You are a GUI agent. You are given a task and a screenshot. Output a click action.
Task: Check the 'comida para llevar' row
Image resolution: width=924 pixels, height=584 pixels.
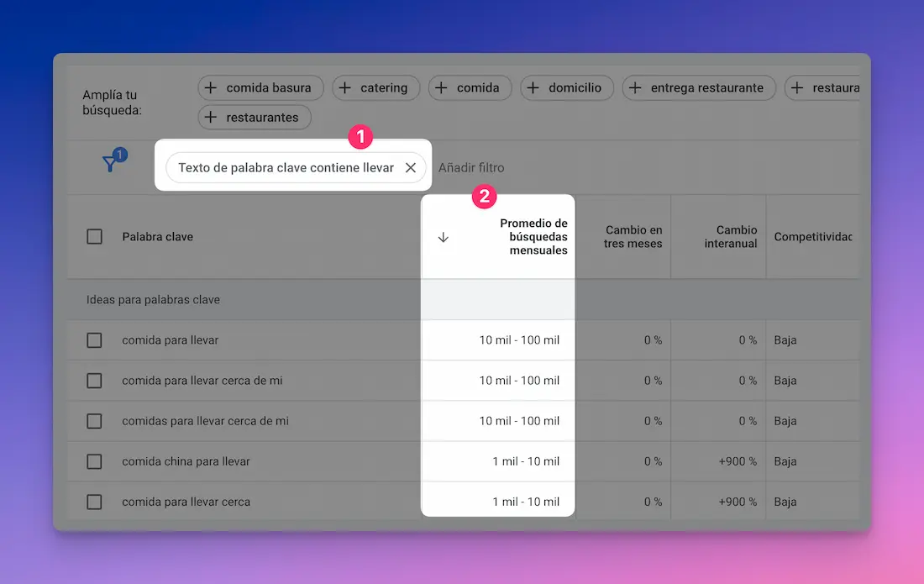tap(95, 340)
